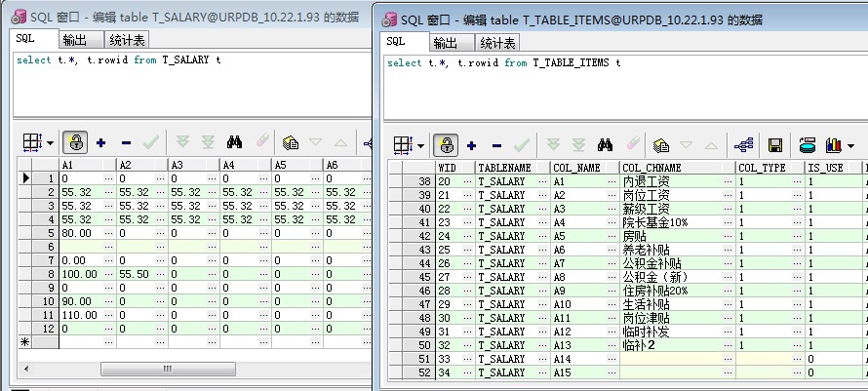Toggle the edit lock in T_SALARY window
Image resolution: width=868 pixels, height=391 pixels.
click(x=76, y=142)
